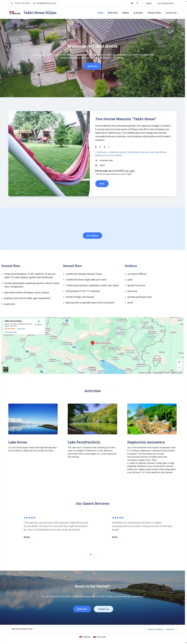Select the second review carousel dot
The image size is (187, 644).
point(94,554)
